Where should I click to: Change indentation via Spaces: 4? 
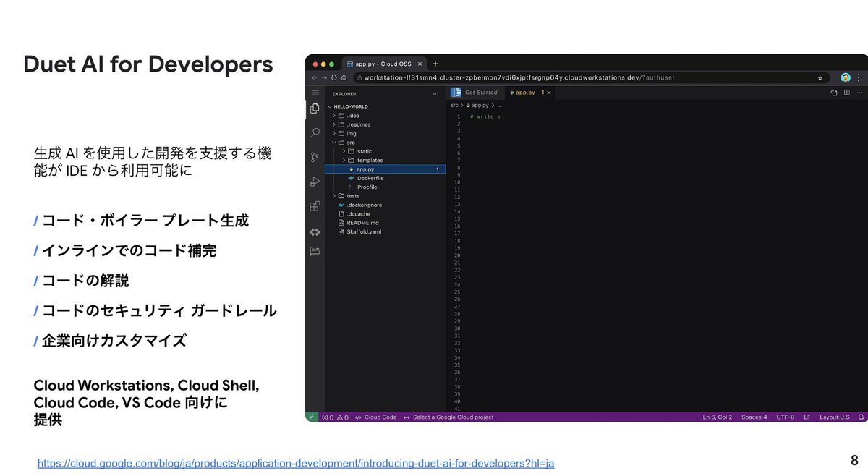coord(754,417)
